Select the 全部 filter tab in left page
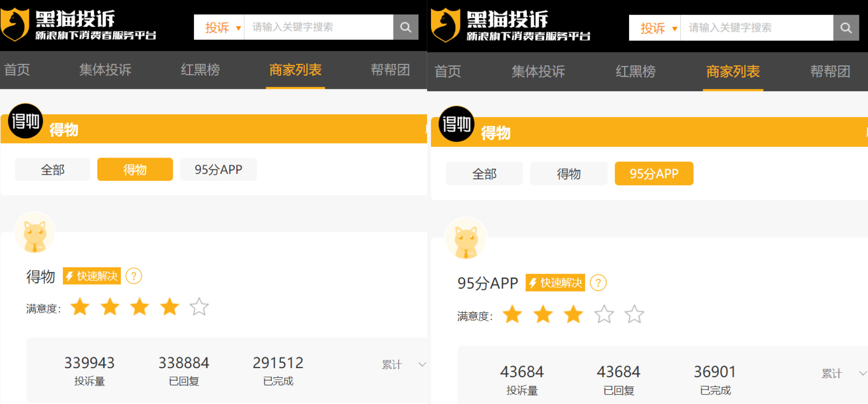 tap(53, 169)
